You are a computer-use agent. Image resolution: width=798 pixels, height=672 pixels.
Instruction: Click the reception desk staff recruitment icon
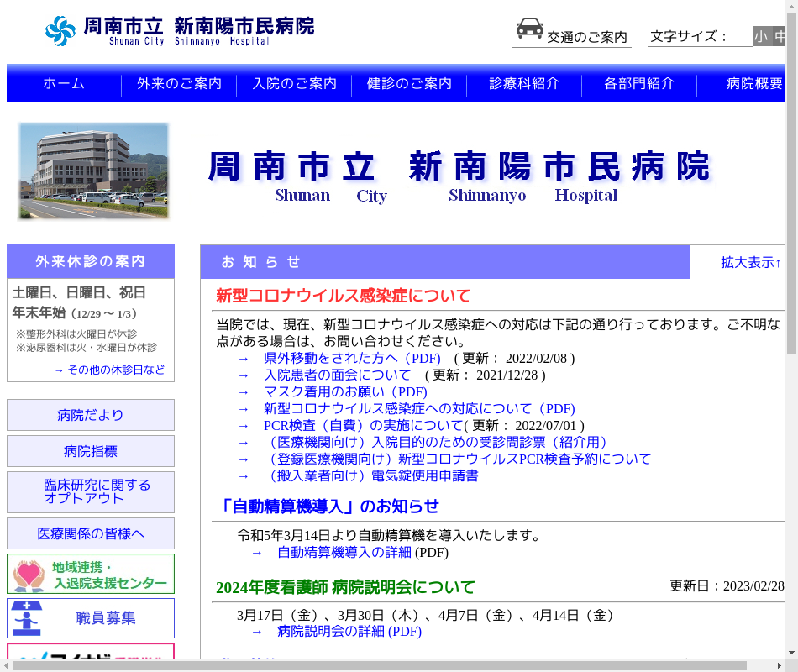coord(29,618)
